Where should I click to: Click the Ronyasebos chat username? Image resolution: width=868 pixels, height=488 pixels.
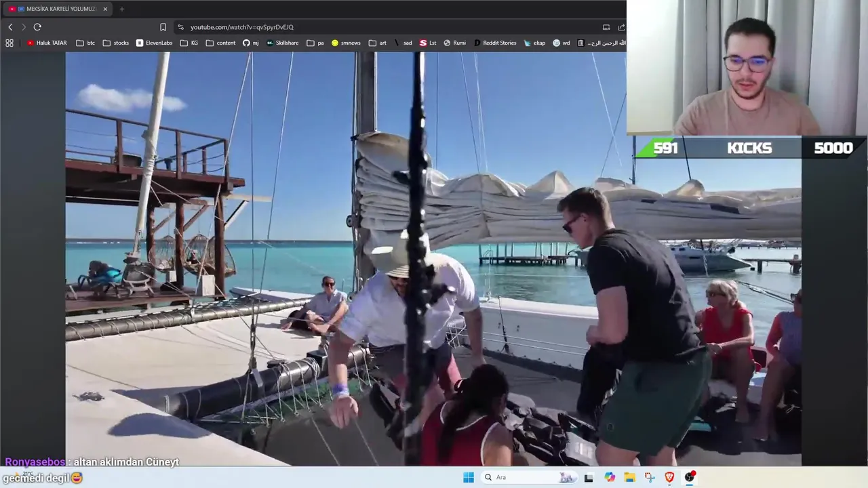[35, 462]
